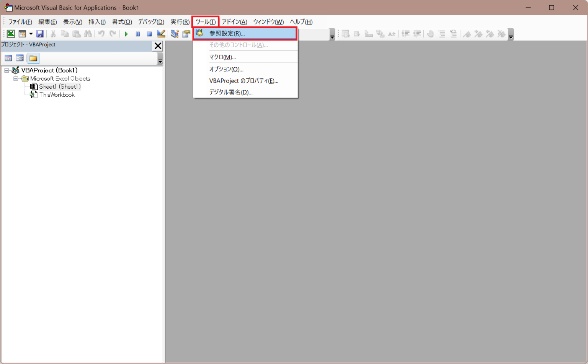Screen dimensions: 588x364
Task: Select the View Code icon in Project Explorer
Action: pyautogui.click(x=8, y=58)
